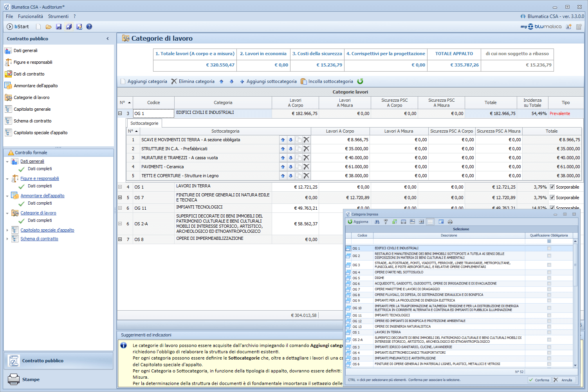The width and height of the screenshot is (588, 392).
Task: Toggle Scorporabile checkbox for OS 1 row
Action: pyautogui.click(x=552, y=187)
